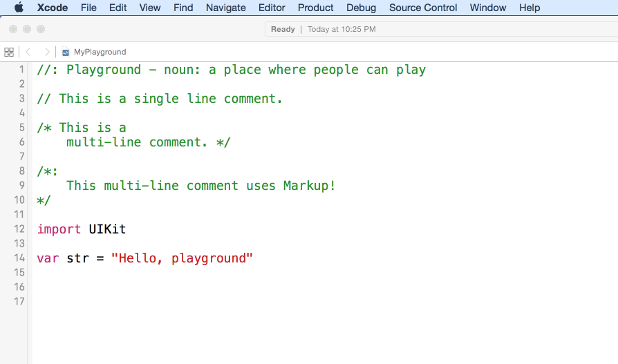This screenshot has width=618, height=364.
Task: Click line number 14 in the gutter
Action: pos(19,258)
